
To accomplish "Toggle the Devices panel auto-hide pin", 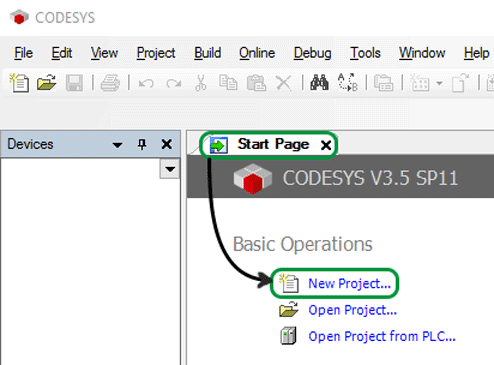I will (x=142, y=145).
